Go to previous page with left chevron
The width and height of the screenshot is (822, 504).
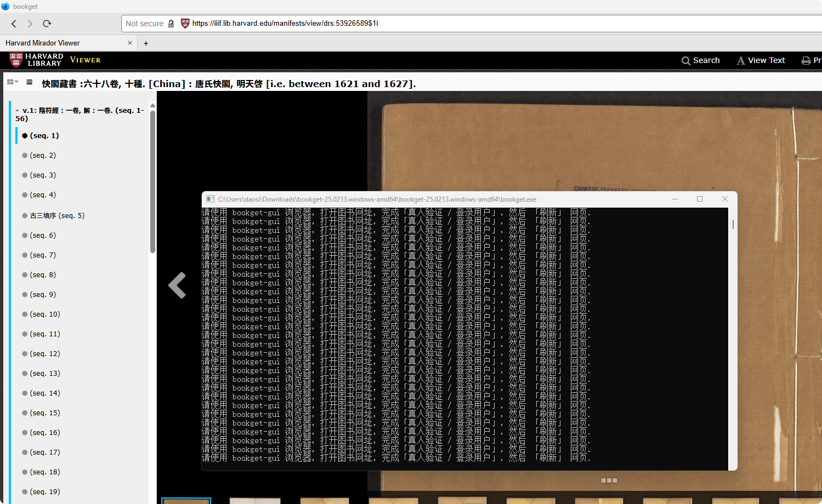(x=177, y=285)
